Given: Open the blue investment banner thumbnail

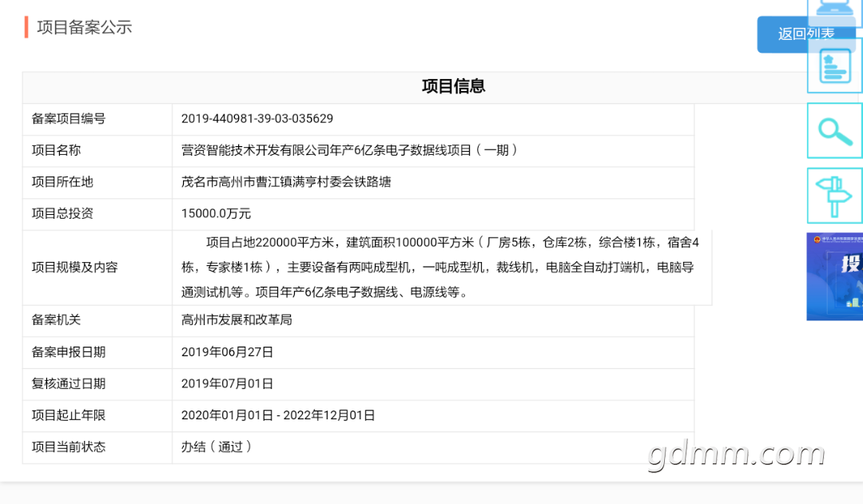Looking at the screenshot, I should [835, 276].
